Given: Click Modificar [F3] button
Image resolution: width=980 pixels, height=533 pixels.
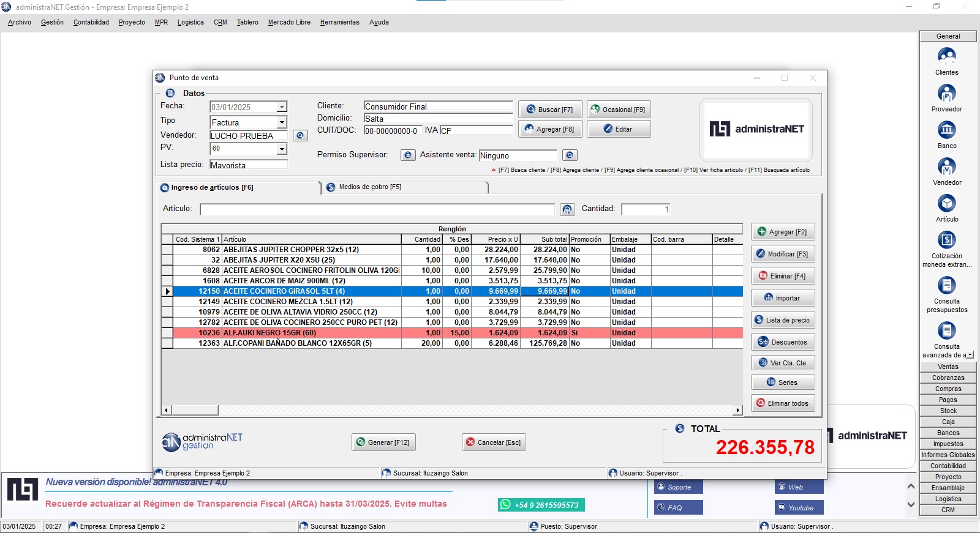Looking at the screenshot, I should [x=783, y=254].
